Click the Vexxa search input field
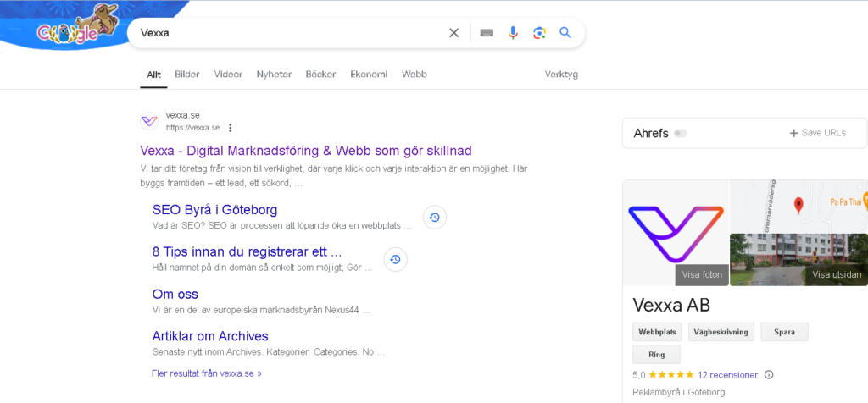Viewport: 868px width, 403px height. 291,33
